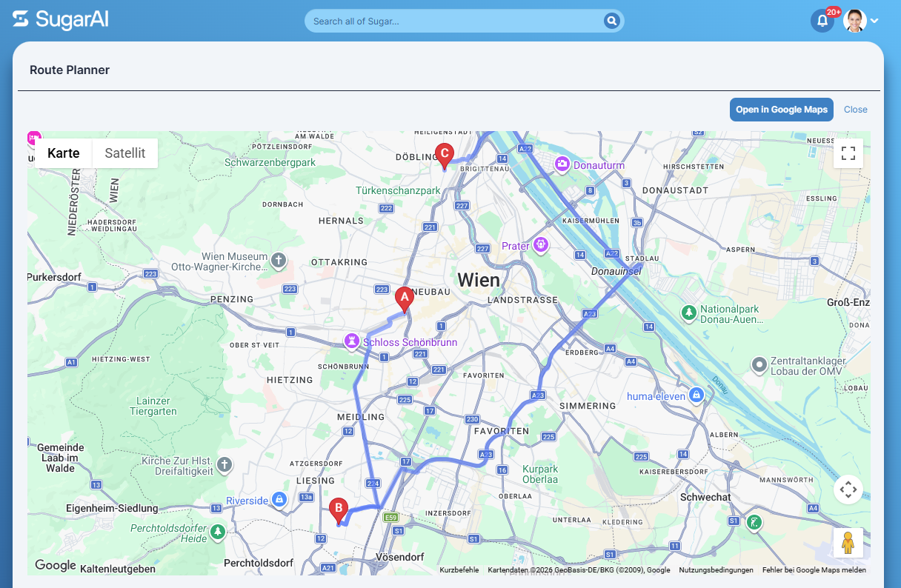
Task: Click the Street View pegman
Action: pos(848,543)
